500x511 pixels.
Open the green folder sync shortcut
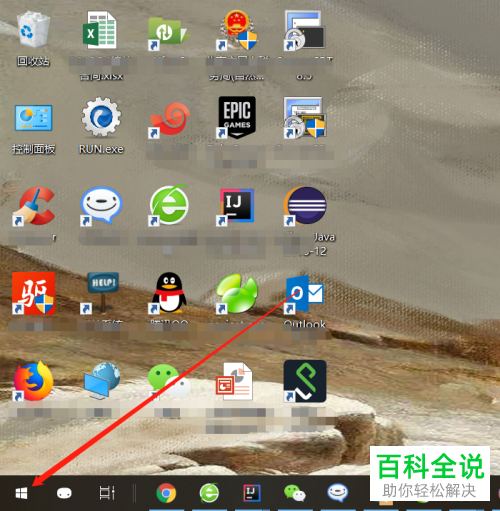coord(168,33)
